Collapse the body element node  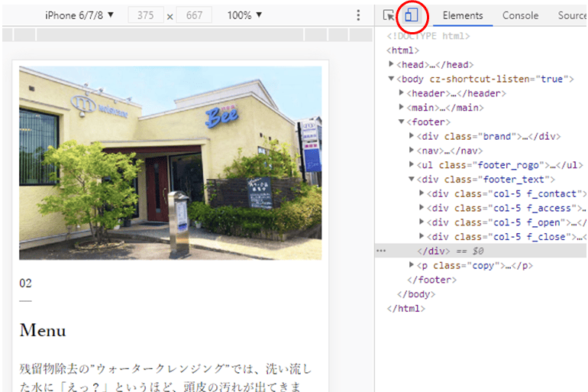(391, 79)
